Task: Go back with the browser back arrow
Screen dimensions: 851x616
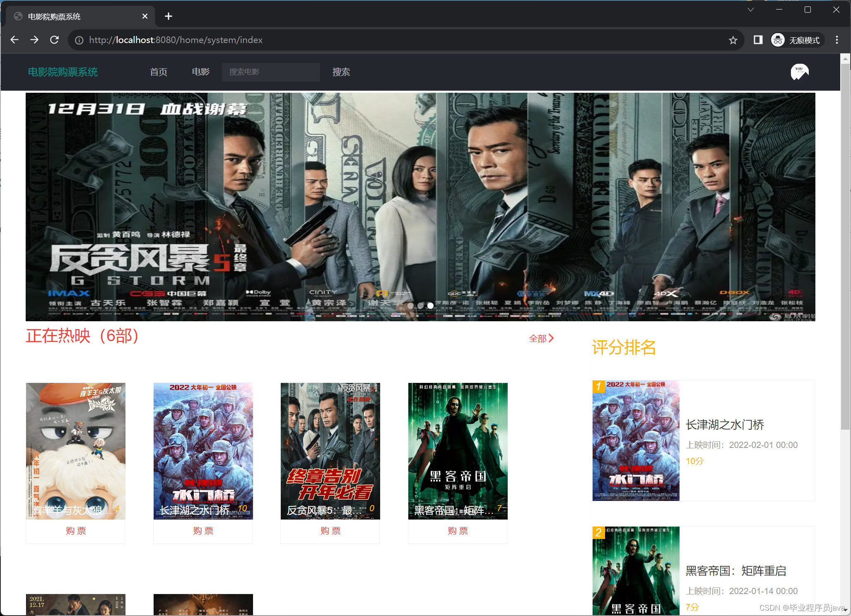Action: [x=14, y=40]
